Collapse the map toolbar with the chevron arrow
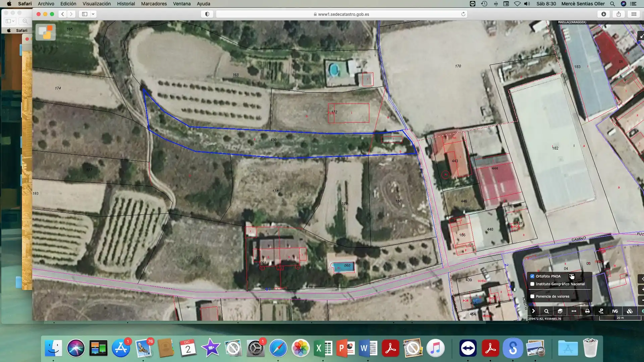Image resolution: width=644 pixels, height=362 pixels. click(533, 311)
